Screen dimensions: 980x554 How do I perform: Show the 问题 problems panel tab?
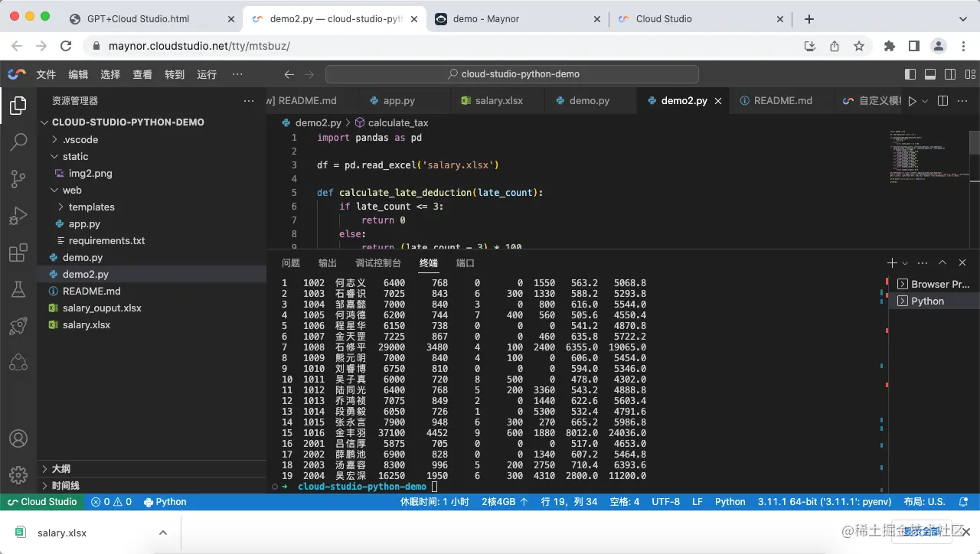point(291,263)
